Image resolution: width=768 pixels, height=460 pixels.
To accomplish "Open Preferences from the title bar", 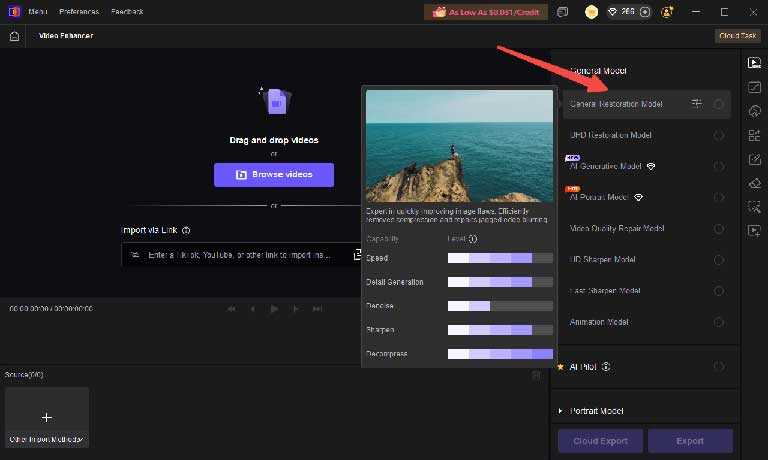I will [79, 11].
